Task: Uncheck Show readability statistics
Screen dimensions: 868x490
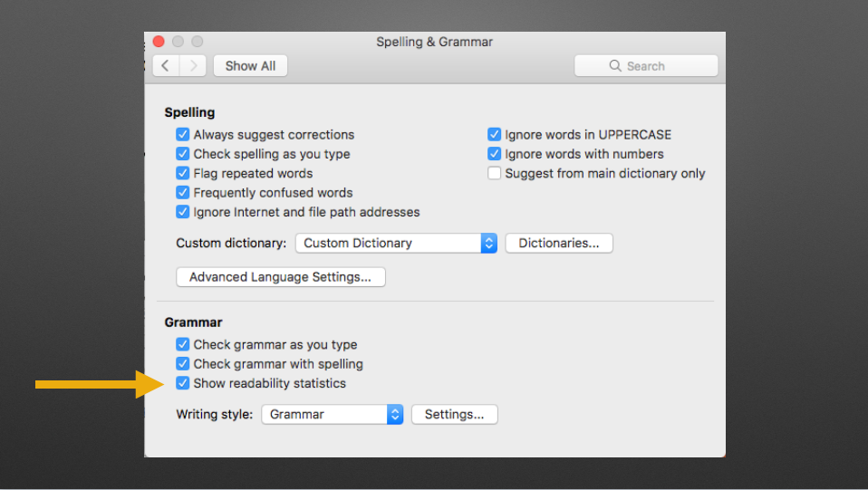Action: coord(183,384)
